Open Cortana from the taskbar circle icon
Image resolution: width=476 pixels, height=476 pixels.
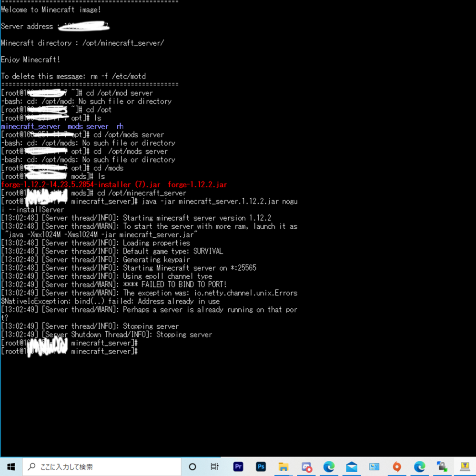pyautogui.click(x=192, y=466)
